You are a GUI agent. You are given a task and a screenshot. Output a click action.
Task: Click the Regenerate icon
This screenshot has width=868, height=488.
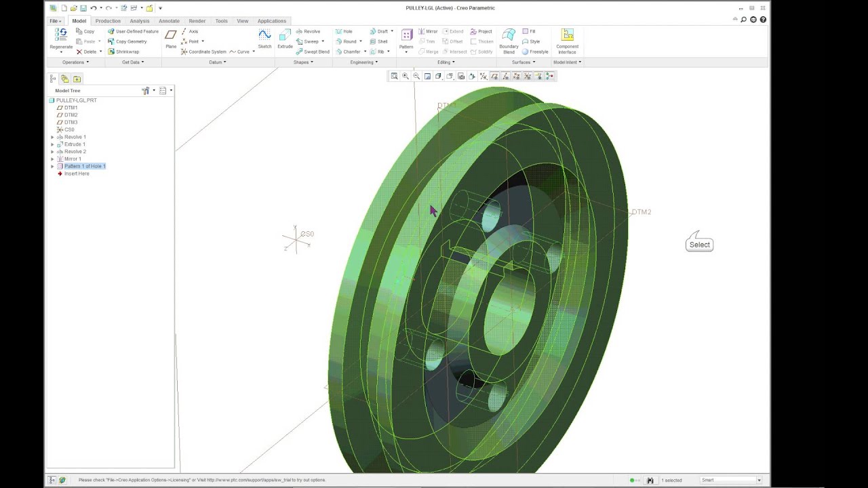point(60,35)
